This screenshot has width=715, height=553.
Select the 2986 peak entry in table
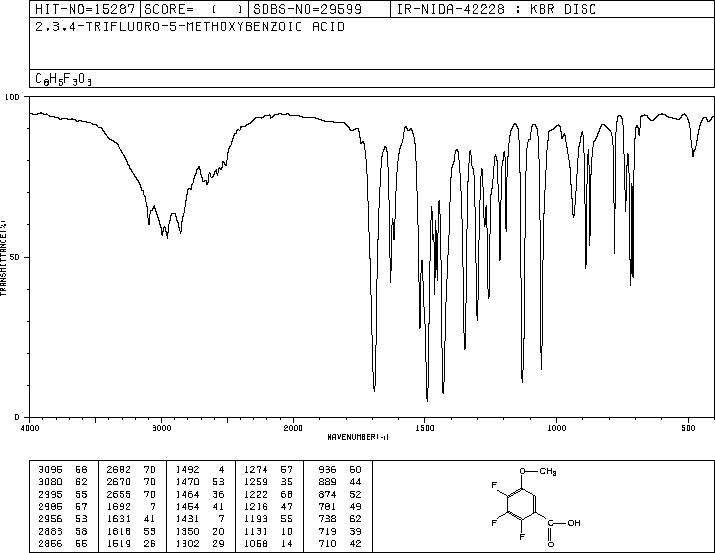tap(62, 506)
